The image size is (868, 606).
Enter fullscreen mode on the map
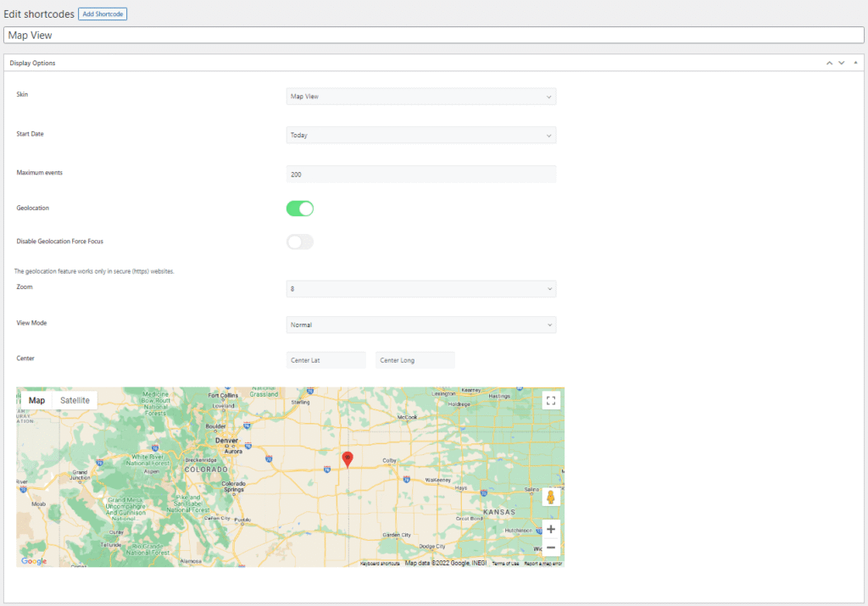[x=551, y=400]
